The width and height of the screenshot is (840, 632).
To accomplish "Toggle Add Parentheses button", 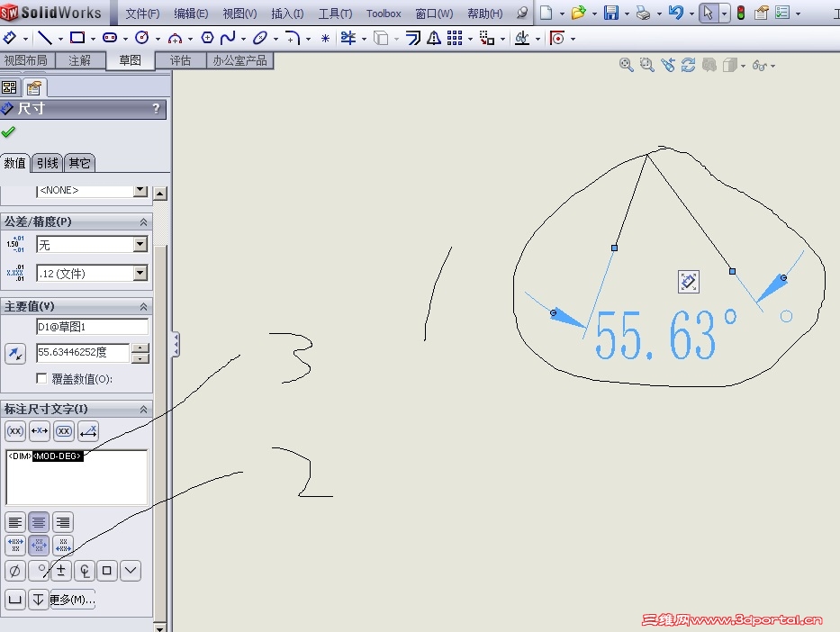I will pyautogui.click(x=15, y=431).
